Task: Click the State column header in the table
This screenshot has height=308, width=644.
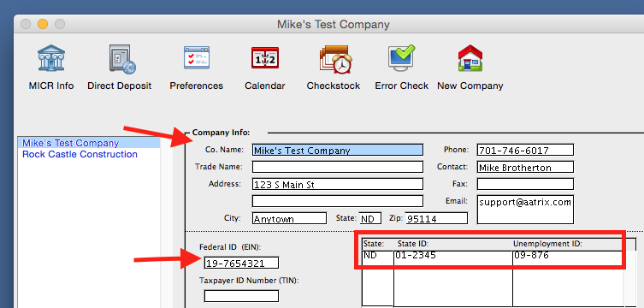Action: pos(374,244)
